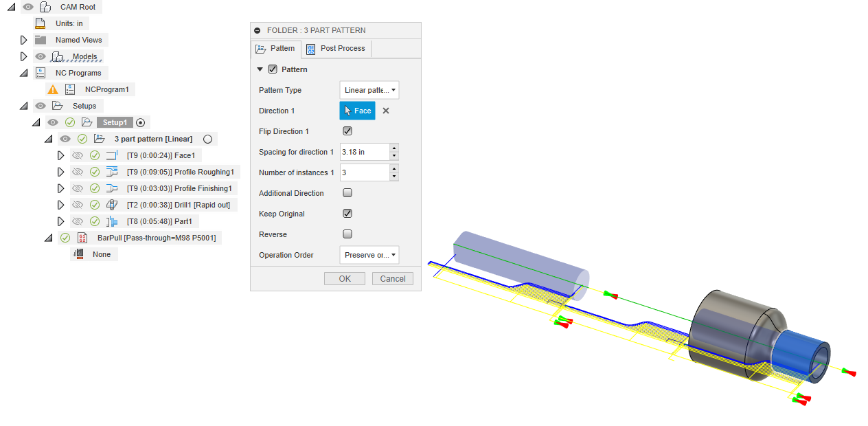Disable the Keep Original checkbox
The image size is (868, 426).
(x=347, y=214)
